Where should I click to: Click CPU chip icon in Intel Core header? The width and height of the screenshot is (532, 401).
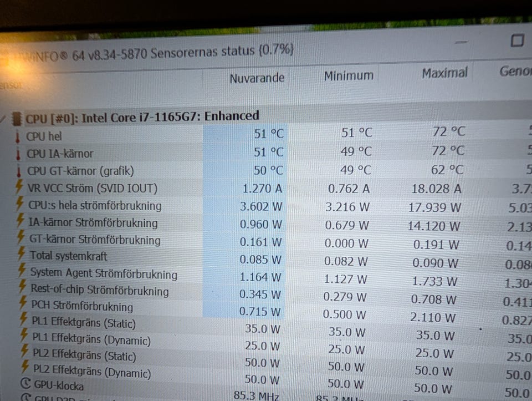point(16,119)
